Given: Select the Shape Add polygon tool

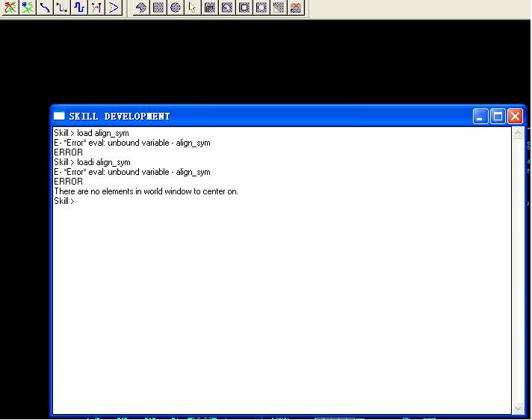Looking at the screenshot, I should point(140,7).
